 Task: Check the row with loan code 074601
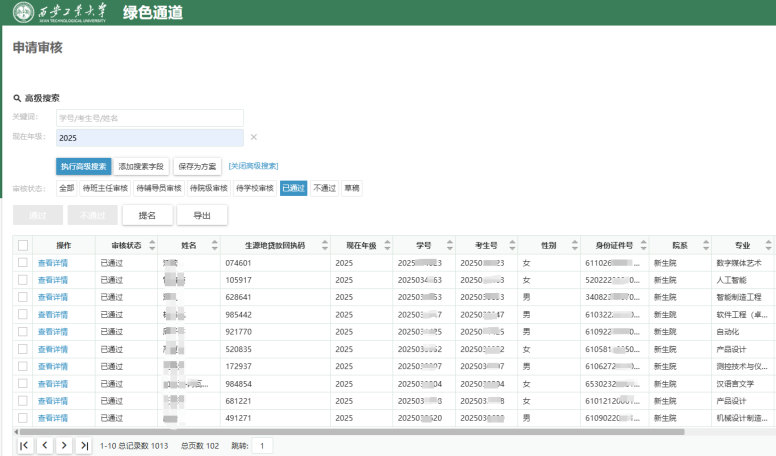pos(23,262)
